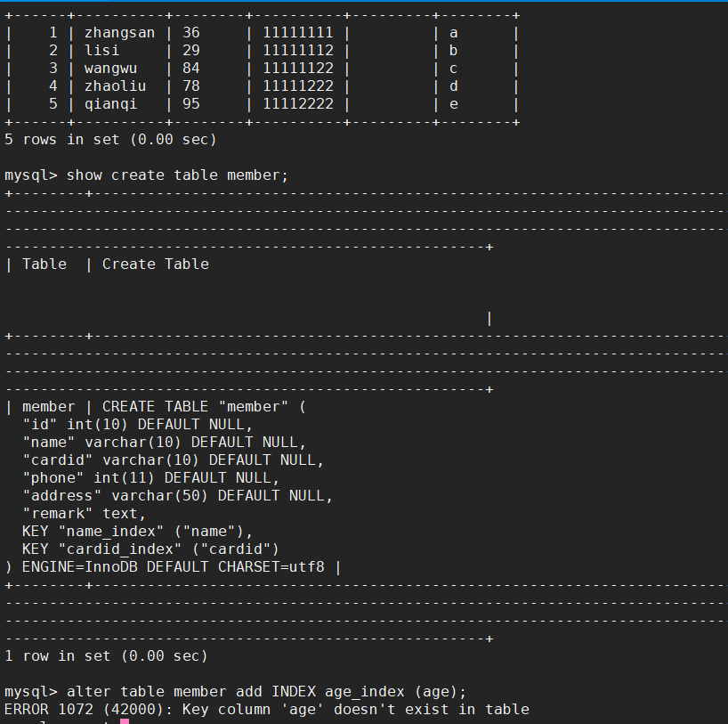Click the number 11111222 in the table

(298, 86)
